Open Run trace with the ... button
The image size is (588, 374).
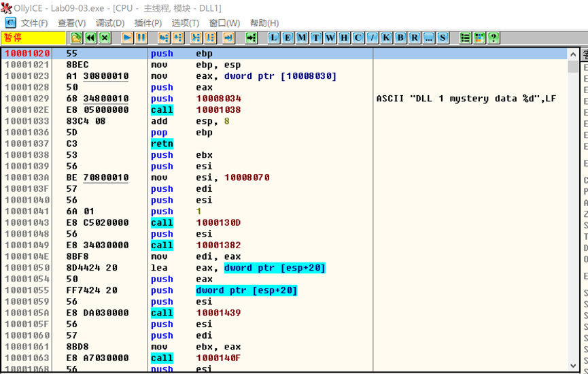[x=429, y=37]
